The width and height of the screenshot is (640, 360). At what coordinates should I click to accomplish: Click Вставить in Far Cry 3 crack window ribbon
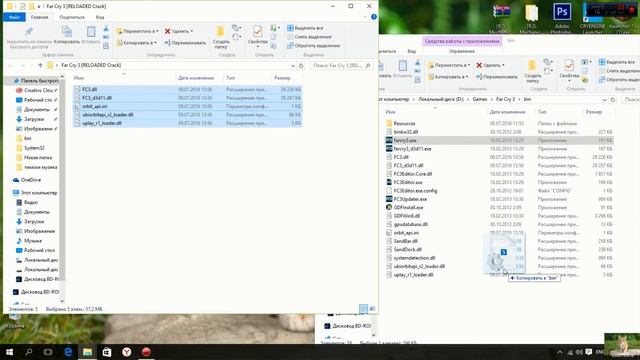click(91, 36)
